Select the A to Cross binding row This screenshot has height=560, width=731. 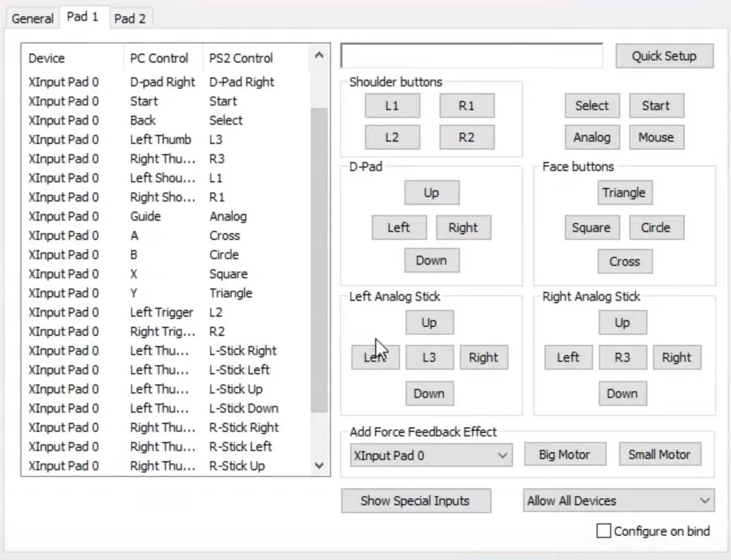(166, 235)
